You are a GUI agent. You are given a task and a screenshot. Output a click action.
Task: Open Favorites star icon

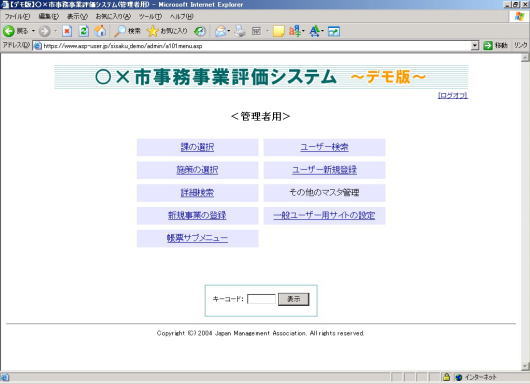152,31
